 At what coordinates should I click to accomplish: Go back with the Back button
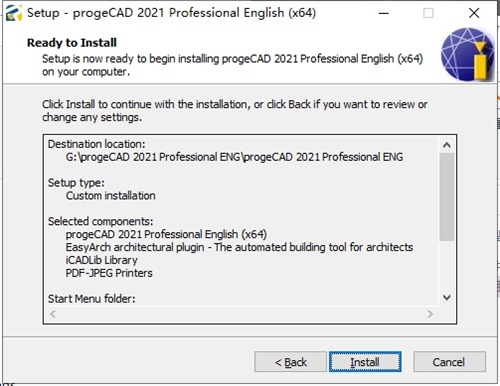click(x=290, y=362)
